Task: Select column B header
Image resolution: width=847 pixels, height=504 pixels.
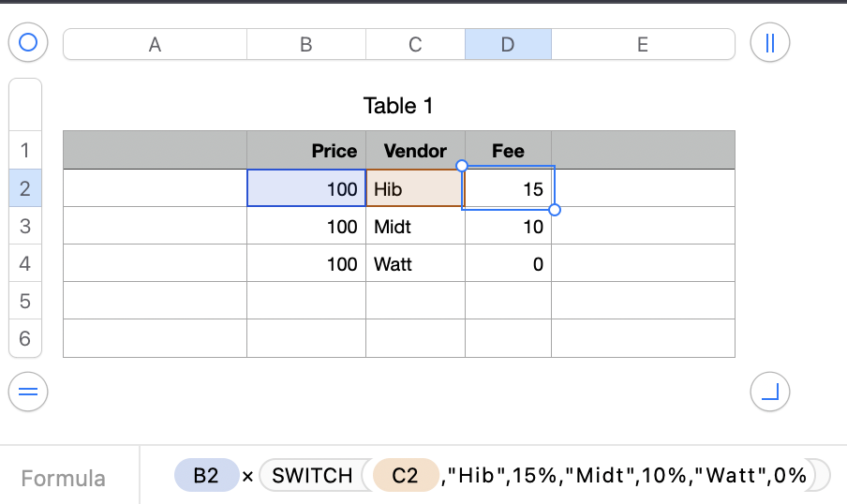Action: pyautogui.click(x=305, y=44)
